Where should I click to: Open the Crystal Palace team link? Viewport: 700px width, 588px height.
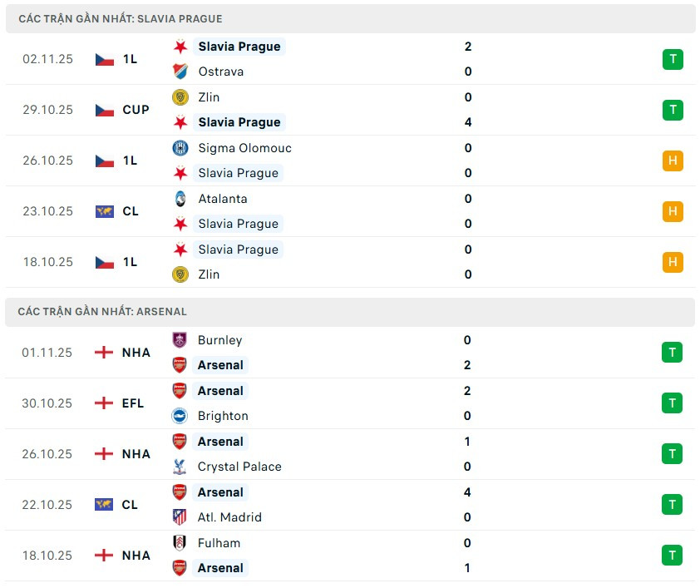pos(239,467)
